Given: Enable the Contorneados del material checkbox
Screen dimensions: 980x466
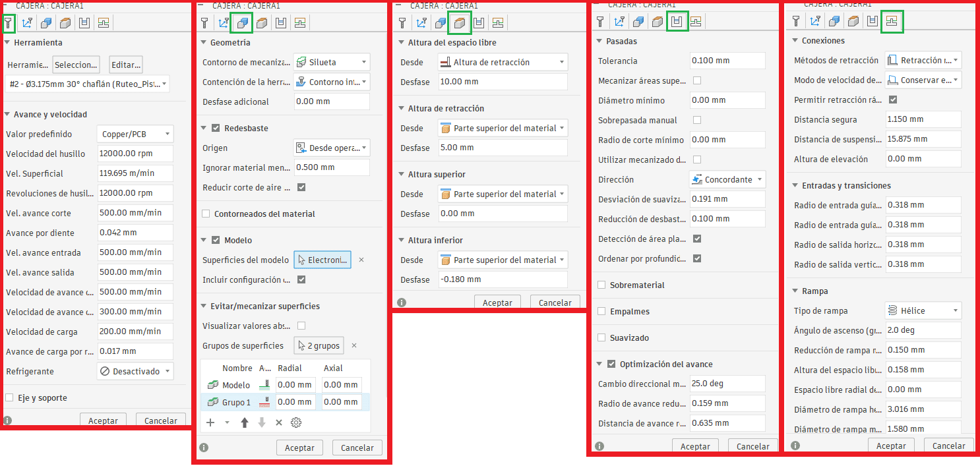Looking at the screenshot, I should click(x=206, y=214).
